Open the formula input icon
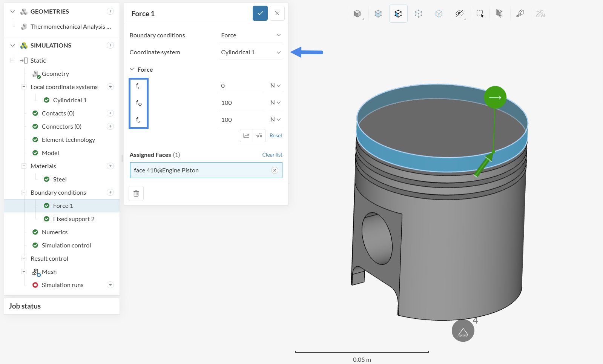The image size is (603, 364). (259, 135)
